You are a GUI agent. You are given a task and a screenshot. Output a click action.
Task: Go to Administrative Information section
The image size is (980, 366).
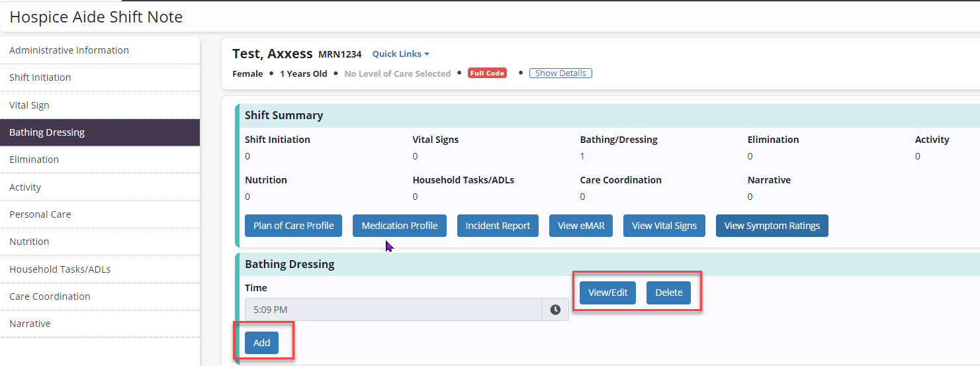[69, 50]
